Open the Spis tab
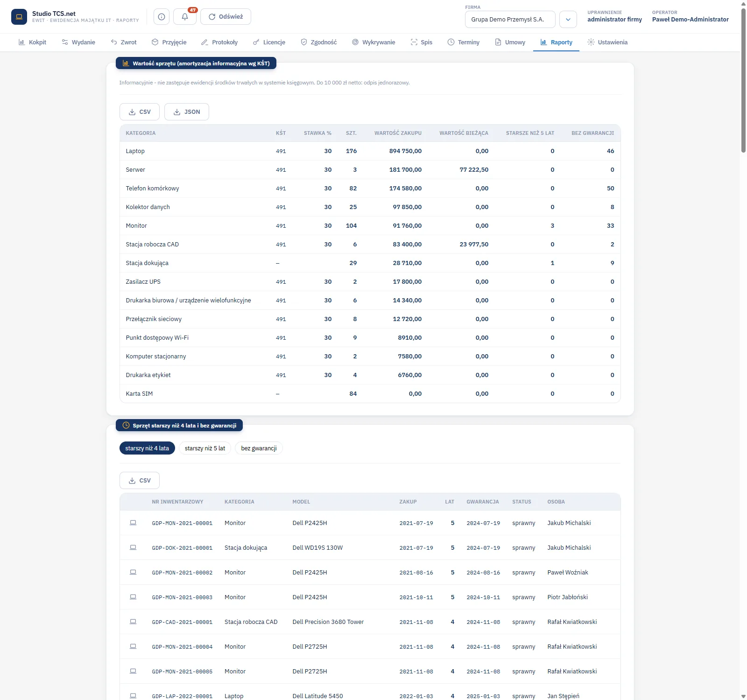Image resolution: width=747 pixels, height=700 pixels. (x=422, y=42)
